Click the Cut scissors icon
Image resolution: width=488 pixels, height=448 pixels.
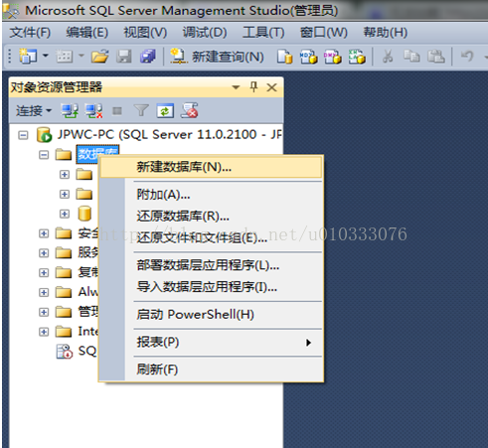pos(388,56)
